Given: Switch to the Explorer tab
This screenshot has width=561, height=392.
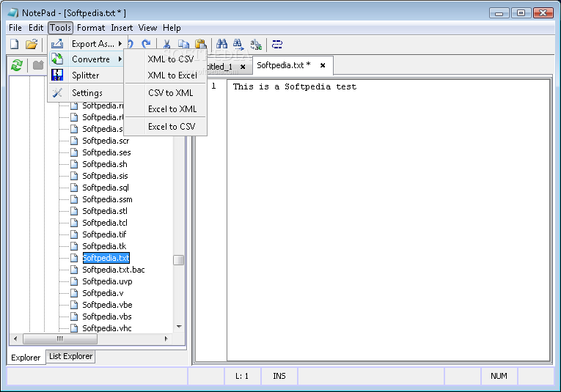Looking at the screenshot, I should 26,358.
